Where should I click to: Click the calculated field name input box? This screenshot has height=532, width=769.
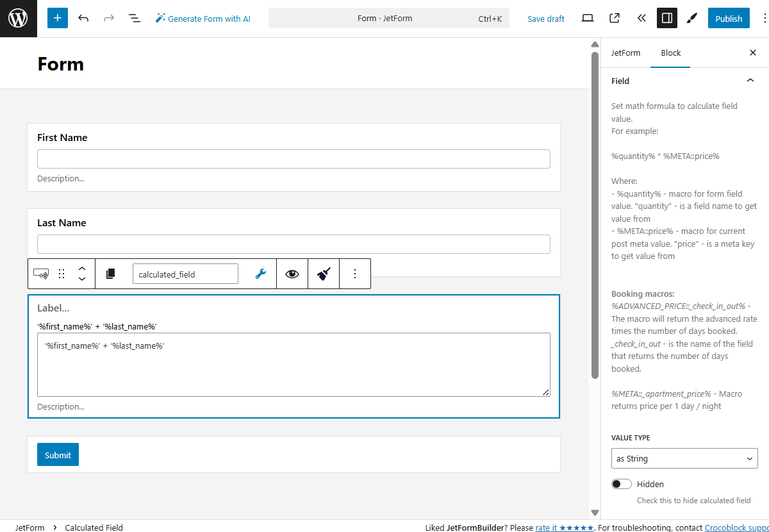[185, 274]
